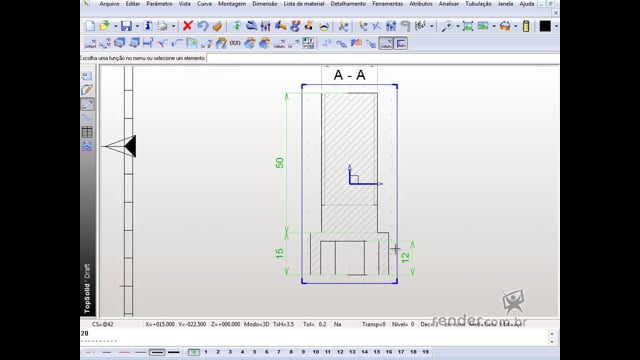This screenshot has width=640, height=360.
Task: Click the scroll up arrow of command area
Action: coord(552,333)
